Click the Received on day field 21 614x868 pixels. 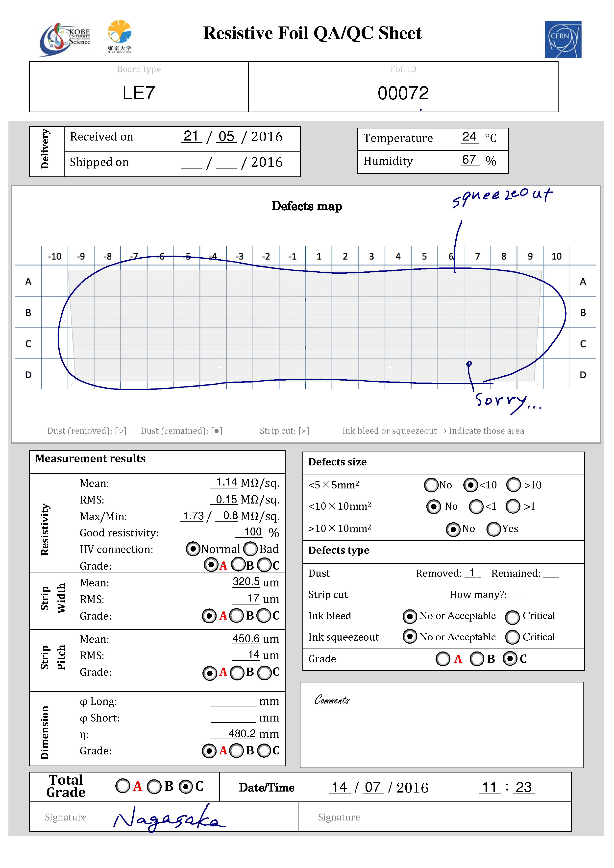191,136
